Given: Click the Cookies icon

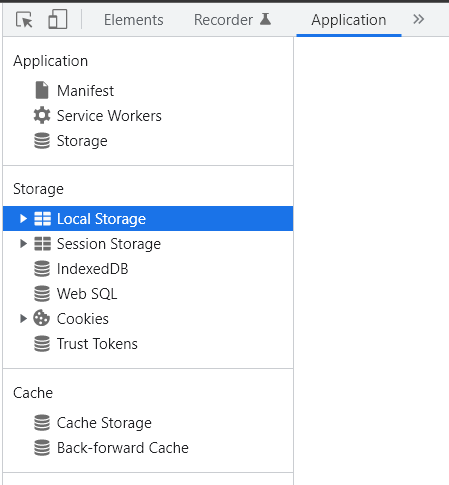Looking at the screenshot, I should point(42,318).
